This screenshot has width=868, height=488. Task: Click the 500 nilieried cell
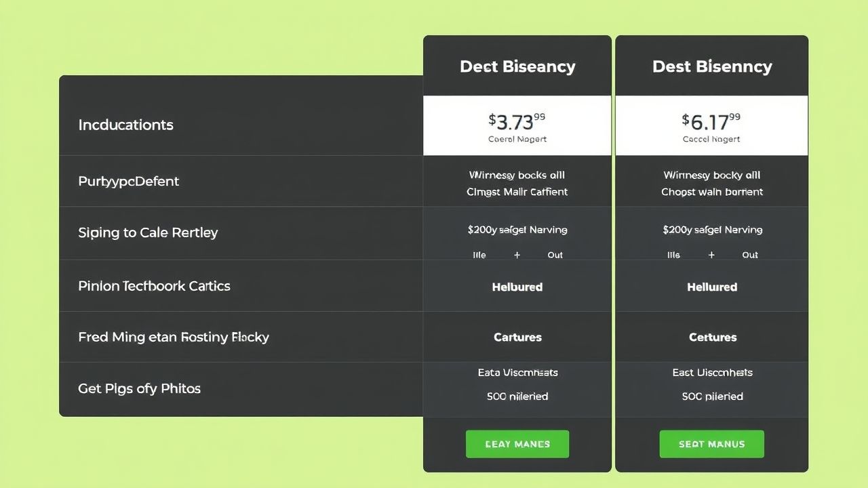(517, 396)
